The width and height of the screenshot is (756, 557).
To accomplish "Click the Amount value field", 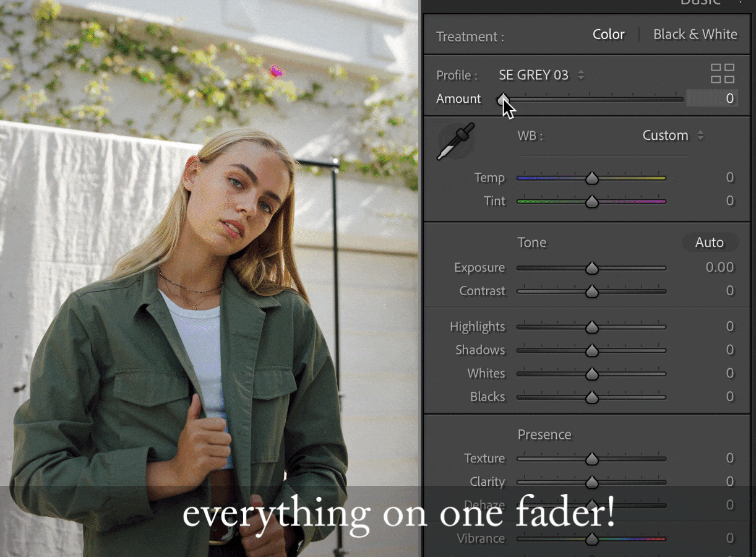I will click(x=711, y=98).
